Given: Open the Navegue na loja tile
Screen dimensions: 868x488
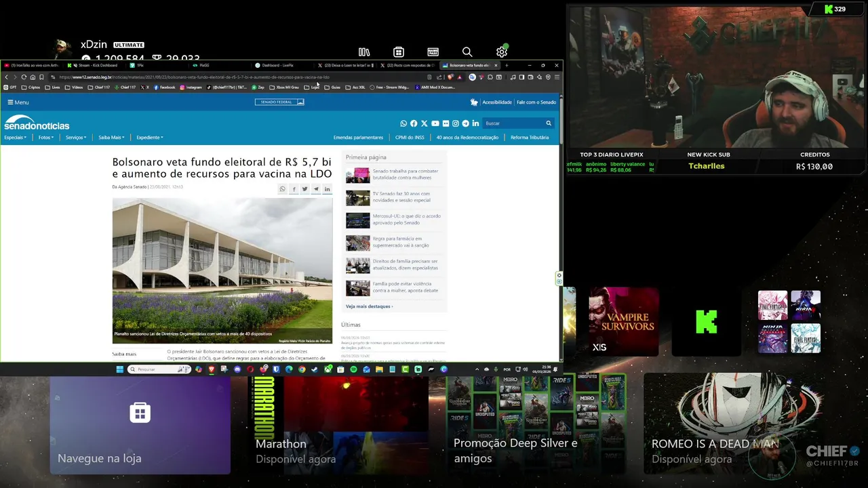Looking at the screenshot, I should point(140,425).
